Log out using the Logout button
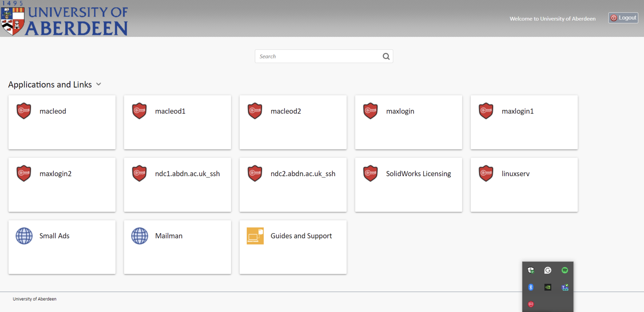 pyautogui.click(x=623, y=18)
